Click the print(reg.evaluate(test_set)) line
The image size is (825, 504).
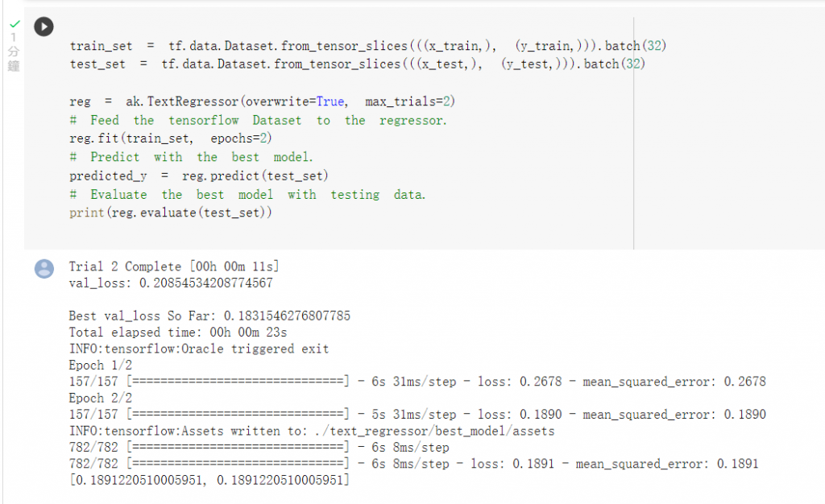point(171,213)
